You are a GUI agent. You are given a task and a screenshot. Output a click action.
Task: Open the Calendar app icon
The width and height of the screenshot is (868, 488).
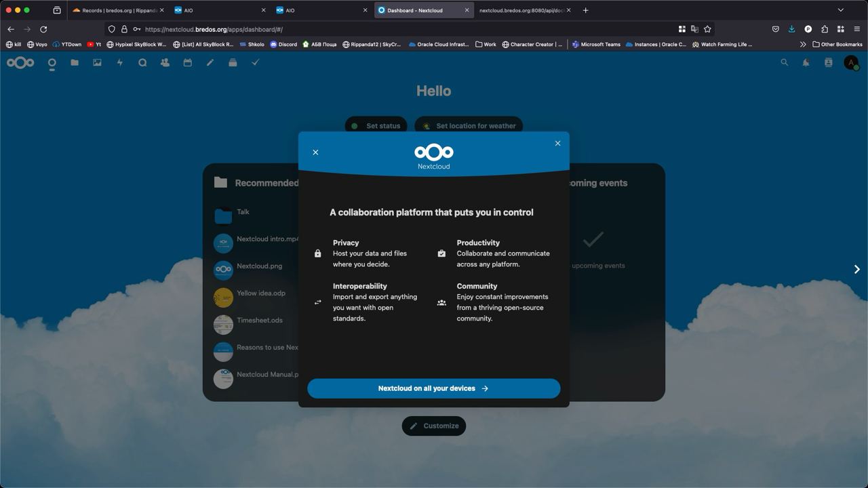pos(188,62)
